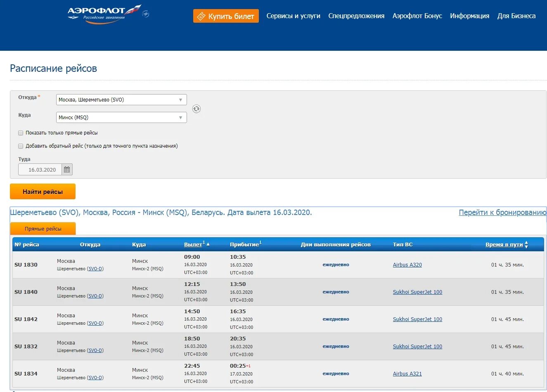Click the 'Найти рейсы' button
547x392 pixels.
coord(43,191)
